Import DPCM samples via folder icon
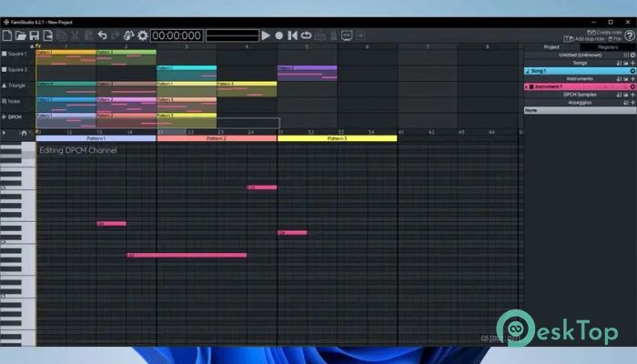 [x=626, y=95]
